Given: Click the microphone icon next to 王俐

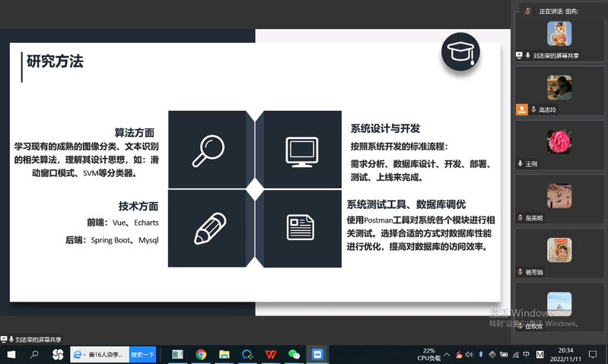Looking at the screenshot, I should coord(521,163).
